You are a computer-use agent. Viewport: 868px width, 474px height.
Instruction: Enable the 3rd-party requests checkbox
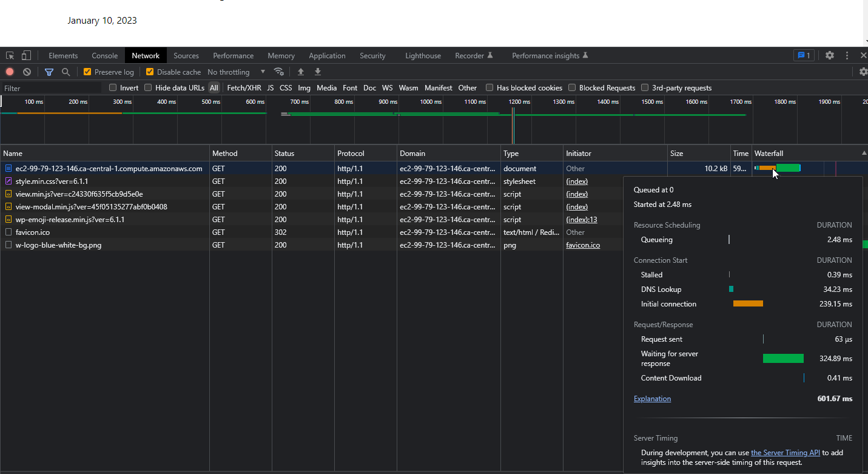645,87
